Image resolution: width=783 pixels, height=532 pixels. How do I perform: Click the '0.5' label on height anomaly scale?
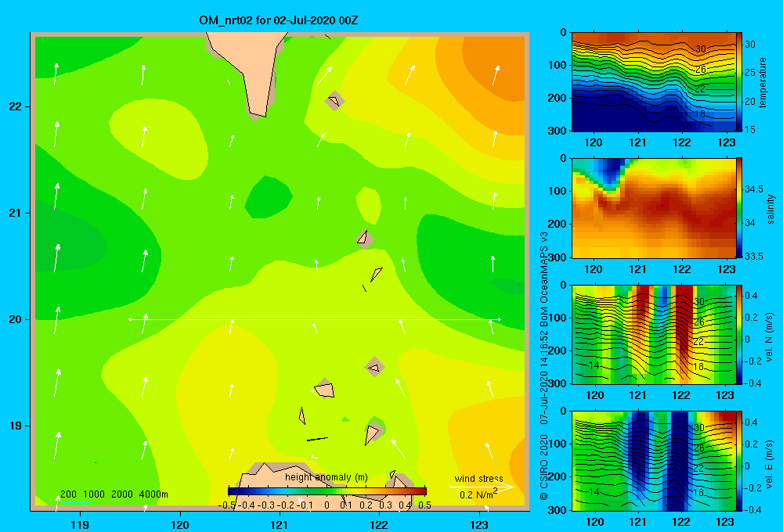tap(425, 505)
